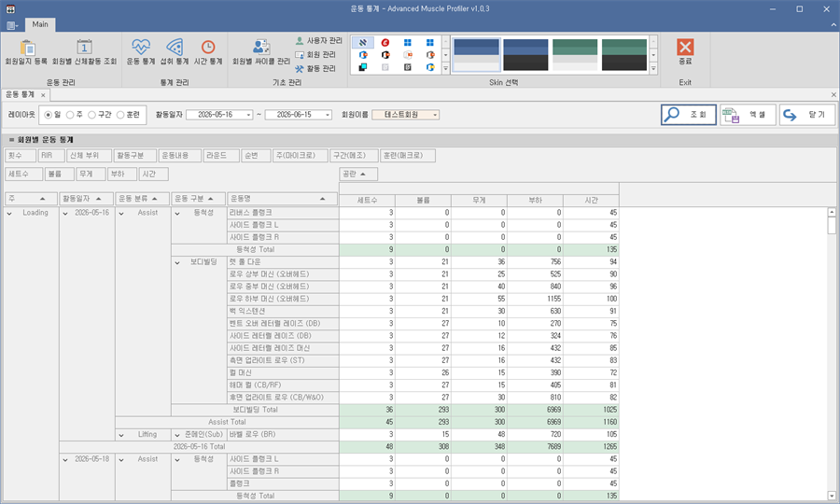
Task: Open 시간 통계 clock icon
Action: tap(208, 52)
